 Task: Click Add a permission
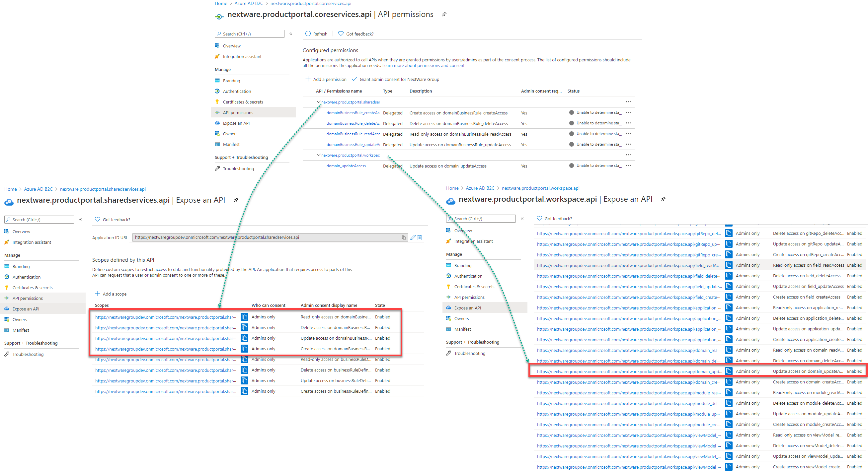(x=326, y=80)
